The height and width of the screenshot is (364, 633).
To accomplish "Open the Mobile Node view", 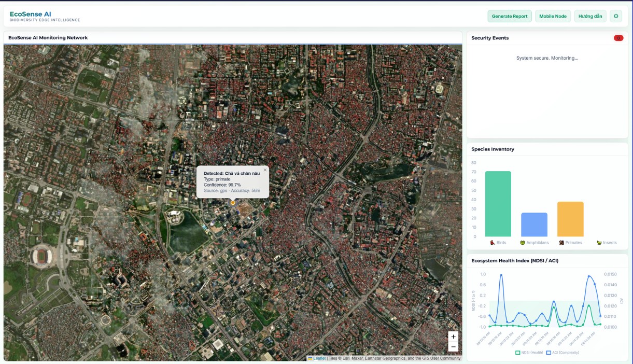I will [553, 16].
